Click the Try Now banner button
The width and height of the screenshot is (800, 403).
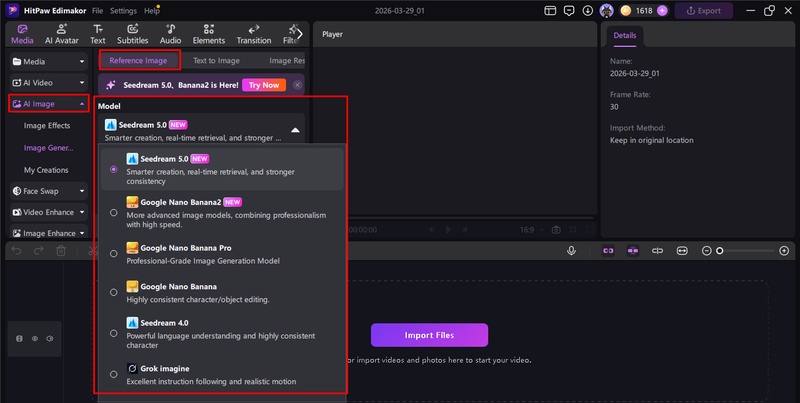tap(264, 85)
